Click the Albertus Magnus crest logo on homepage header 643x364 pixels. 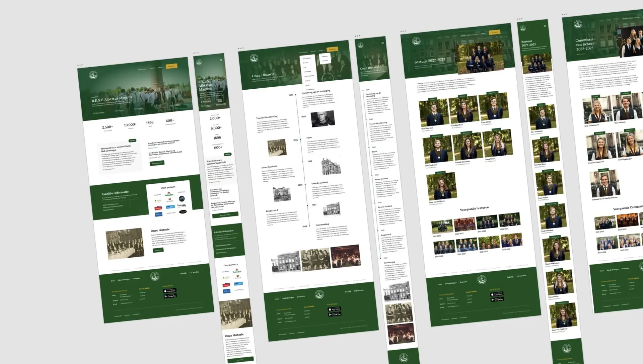click(x=93, y=75)
